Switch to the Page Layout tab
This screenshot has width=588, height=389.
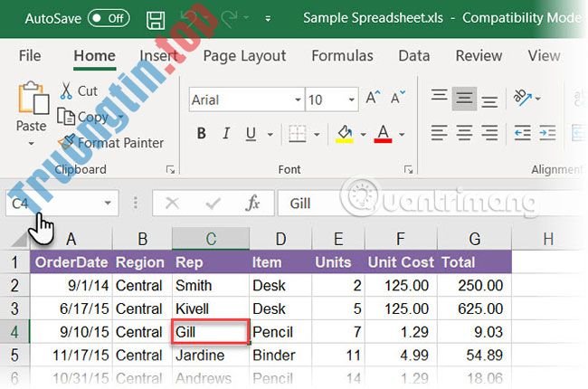pyautogui.click(x=244, y=56)
